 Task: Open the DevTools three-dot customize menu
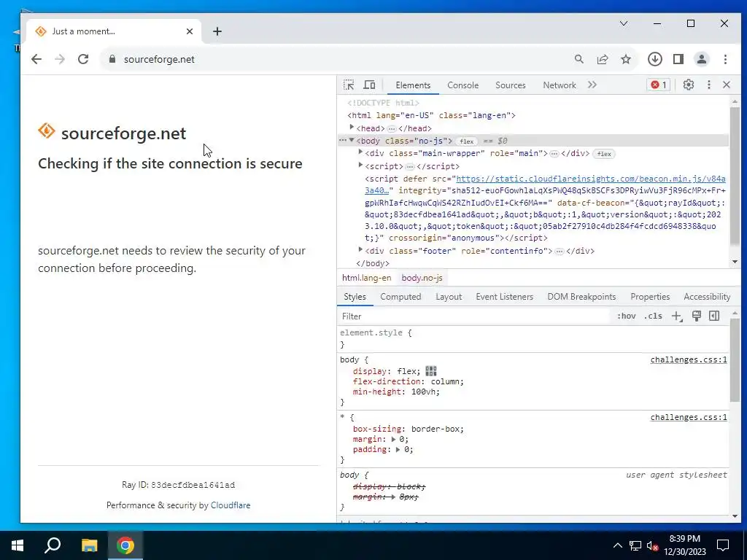709,85
